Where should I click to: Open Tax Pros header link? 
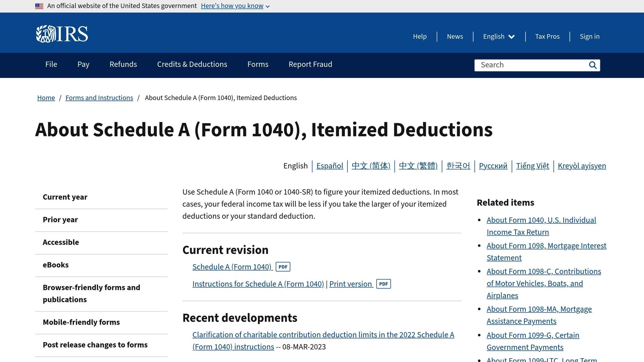547,36
